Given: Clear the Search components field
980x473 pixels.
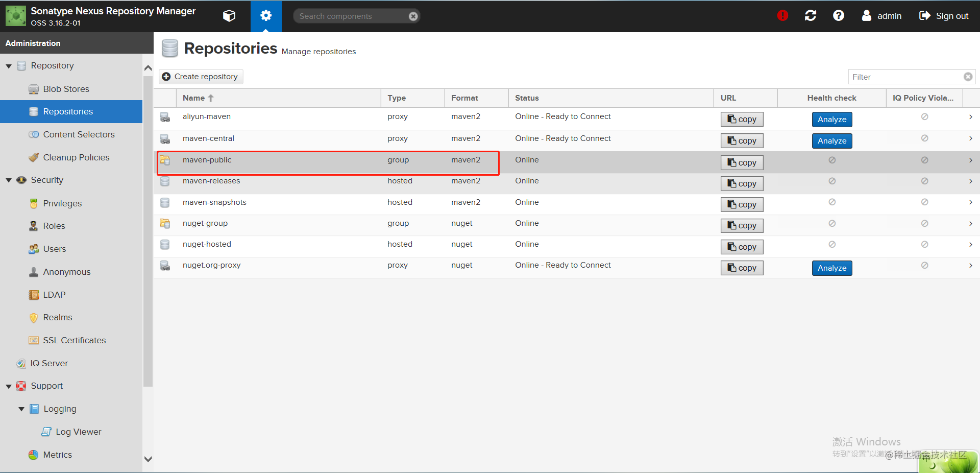Looking at the screenshot, I should tap(413, 16).
